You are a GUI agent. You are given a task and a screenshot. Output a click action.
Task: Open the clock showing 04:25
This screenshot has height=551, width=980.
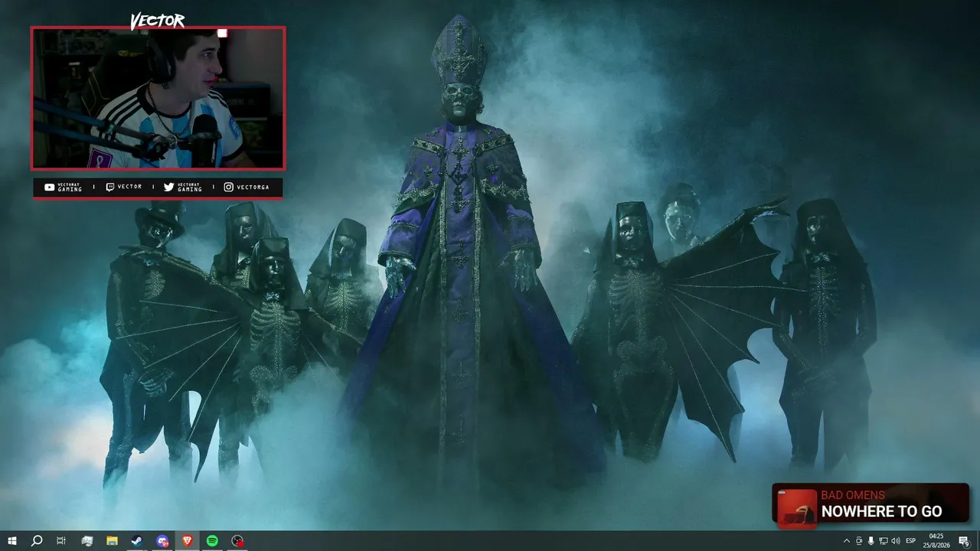936,541
